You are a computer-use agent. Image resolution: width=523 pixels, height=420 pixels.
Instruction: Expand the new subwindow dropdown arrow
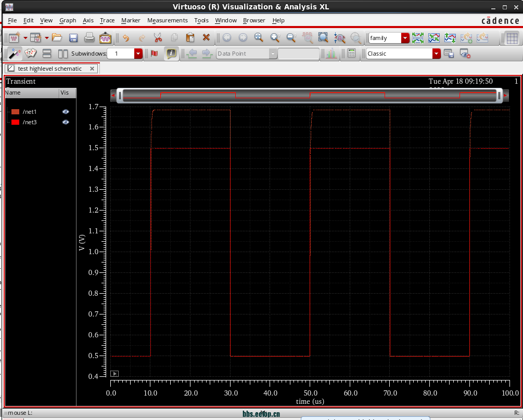click(x=47, y=38)
